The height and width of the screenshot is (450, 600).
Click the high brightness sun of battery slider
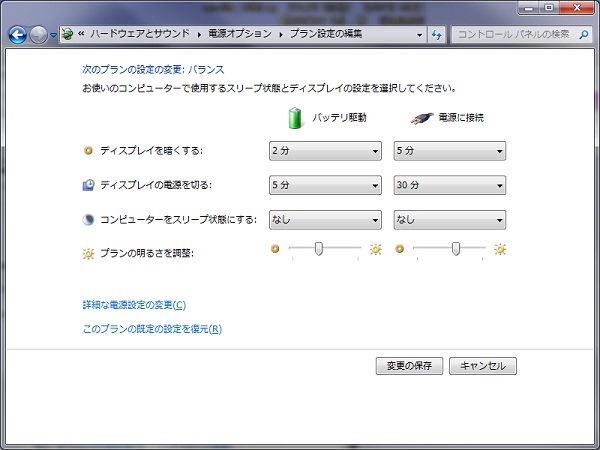[x=375, y=249]
